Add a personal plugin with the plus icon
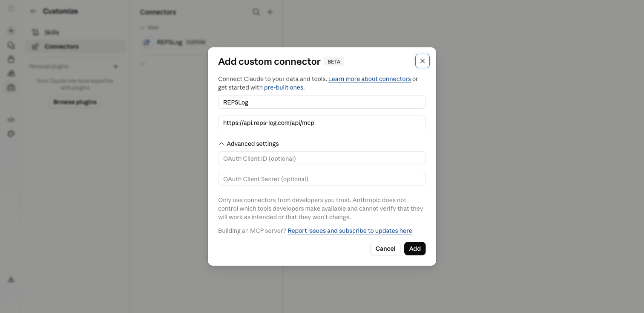 pos(115,67)
